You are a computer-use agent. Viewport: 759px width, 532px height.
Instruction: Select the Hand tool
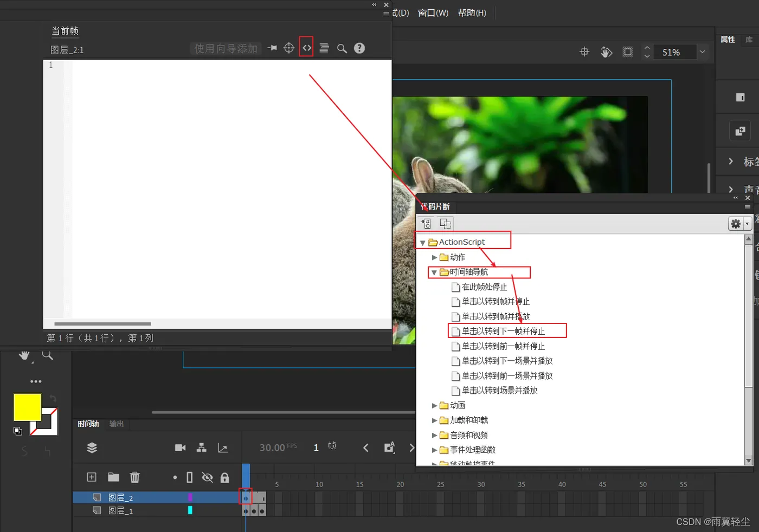[25, 356]
